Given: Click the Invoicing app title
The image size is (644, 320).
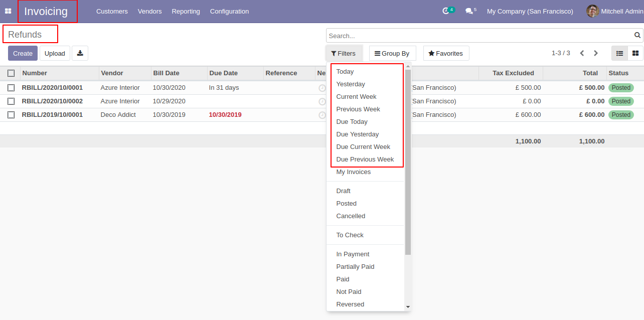Looking at the screenshot, I should click(46, 12).
